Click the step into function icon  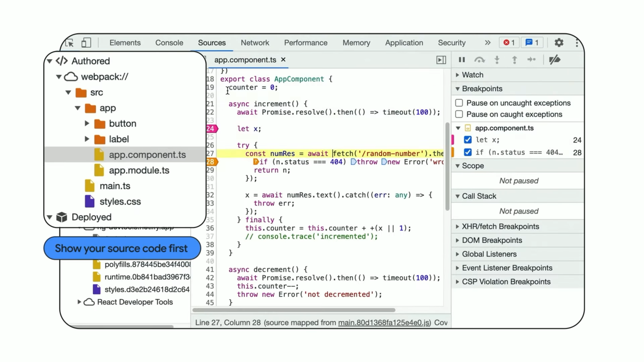497,60
